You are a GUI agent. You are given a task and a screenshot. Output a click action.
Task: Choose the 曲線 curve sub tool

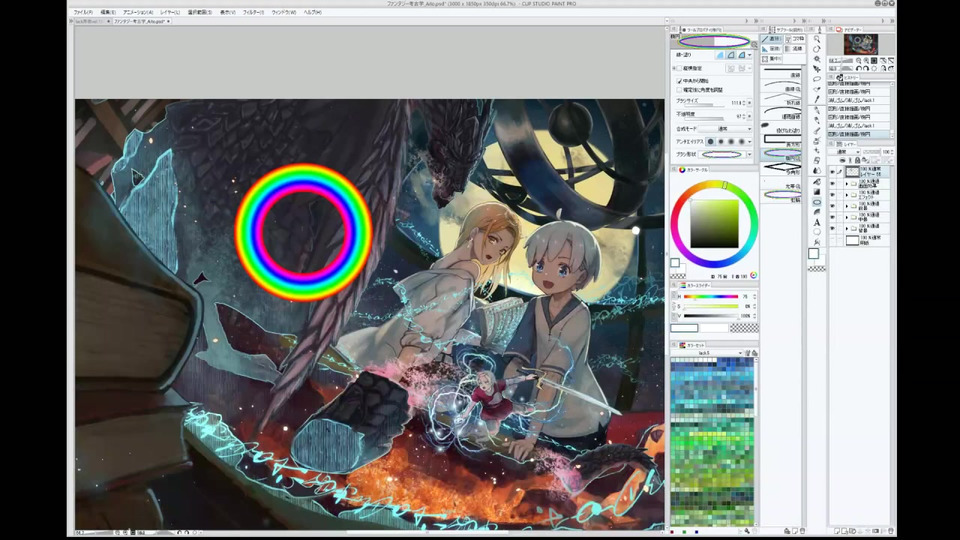781,86
